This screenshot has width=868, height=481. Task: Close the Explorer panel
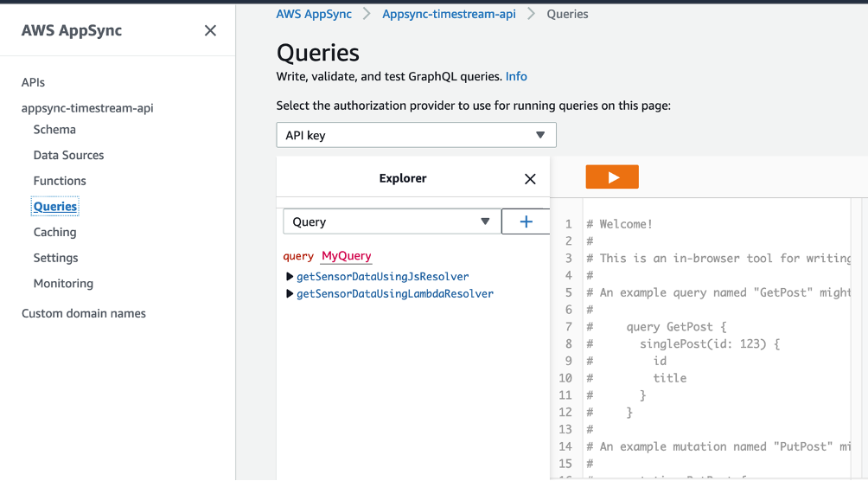tap(530, 179)
